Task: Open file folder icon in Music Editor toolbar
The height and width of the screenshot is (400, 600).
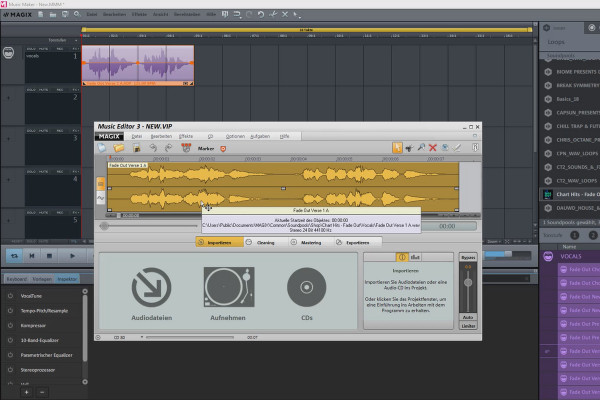Action: 119,148
